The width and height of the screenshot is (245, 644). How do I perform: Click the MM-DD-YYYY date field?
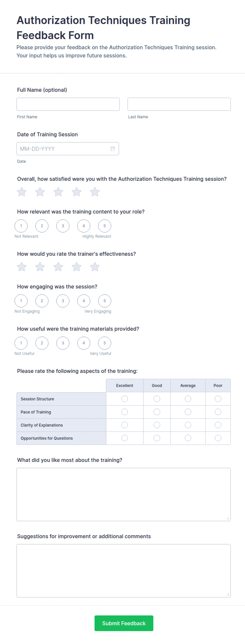point(68,149)
